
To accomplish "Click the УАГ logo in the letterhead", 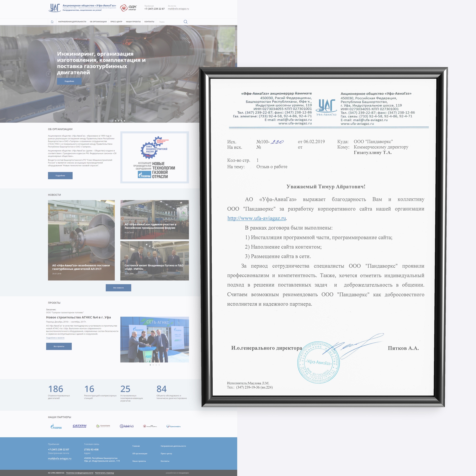I will pyautogui.click(x=326, y=107).
